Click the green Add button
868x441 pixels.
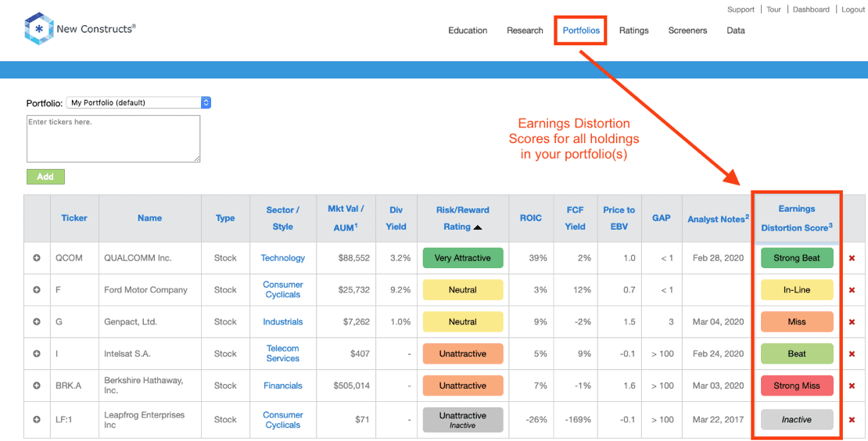(45, 177)
